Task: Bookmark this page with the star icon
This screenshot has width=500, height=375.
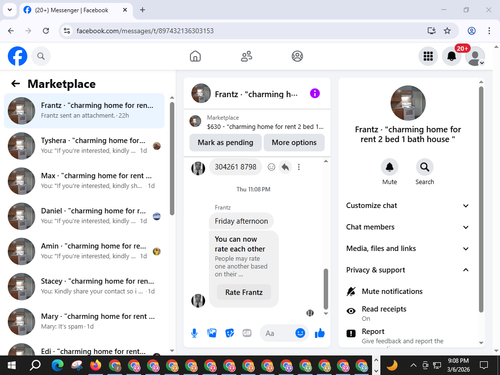Action: click(447, 31)
